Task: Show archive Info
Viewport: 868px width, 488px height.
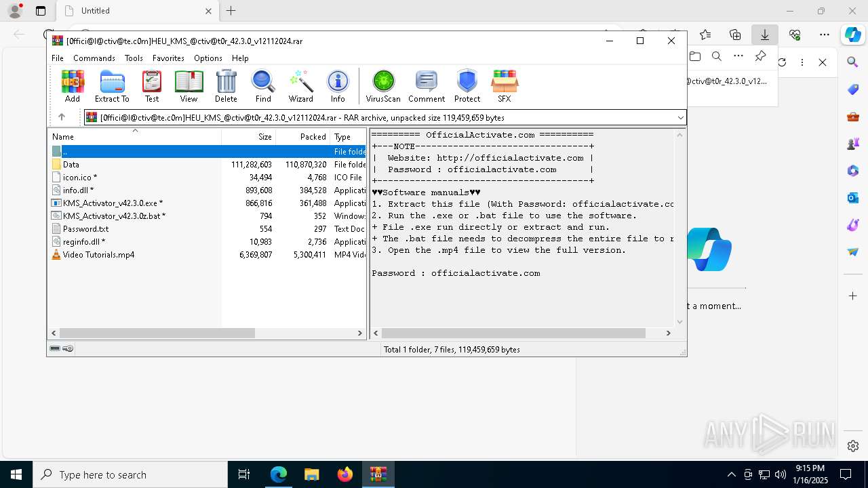Action: pyautogui.click(x=338, y=86)
